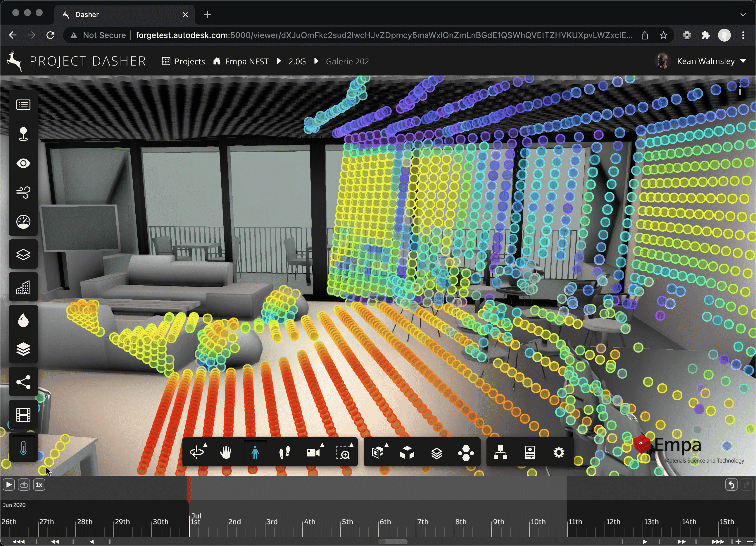The width and height of the screenshot is (756, 546).
Task: Open the viewer settings gear
Action: coord(559,453)
